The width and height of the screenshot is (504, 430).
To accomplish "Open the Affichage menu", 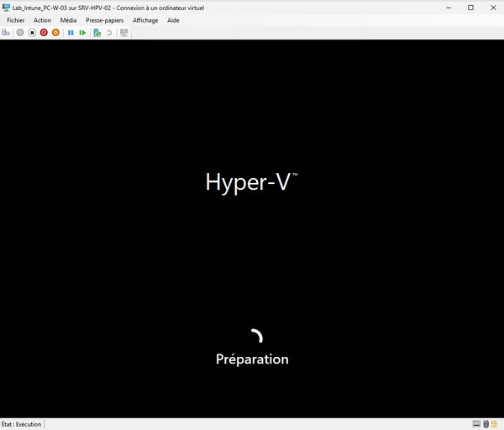I will 145,20.
